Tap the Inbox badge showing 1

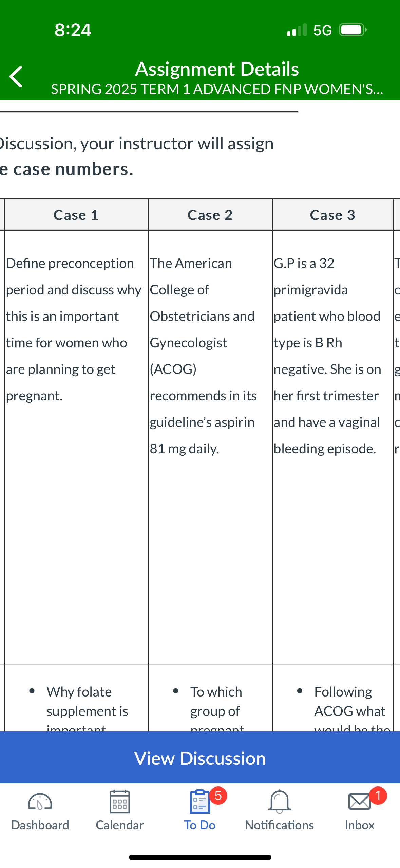378,796
